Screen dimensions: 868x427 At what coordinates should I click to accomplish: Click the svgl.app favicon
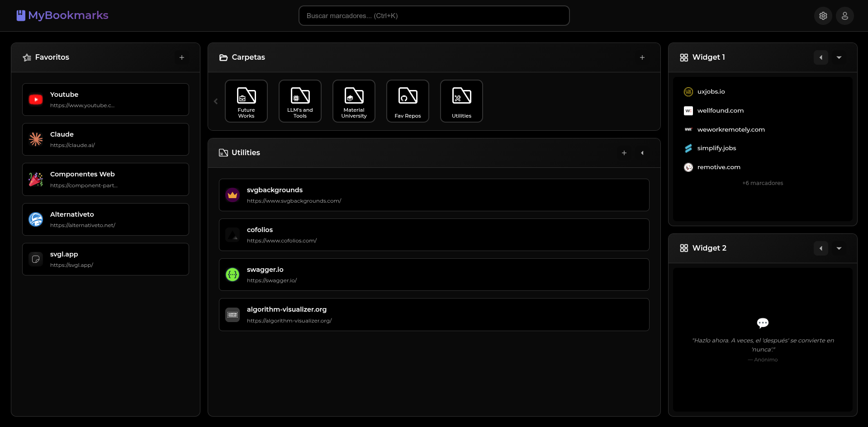(x=36, y=259)
